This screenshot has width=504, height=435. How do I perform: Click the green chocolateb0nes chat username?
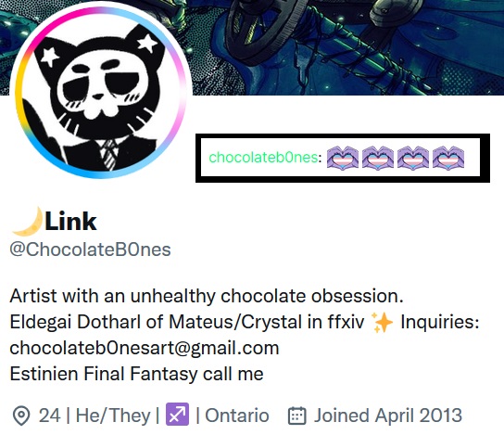[x=263, y=158]
